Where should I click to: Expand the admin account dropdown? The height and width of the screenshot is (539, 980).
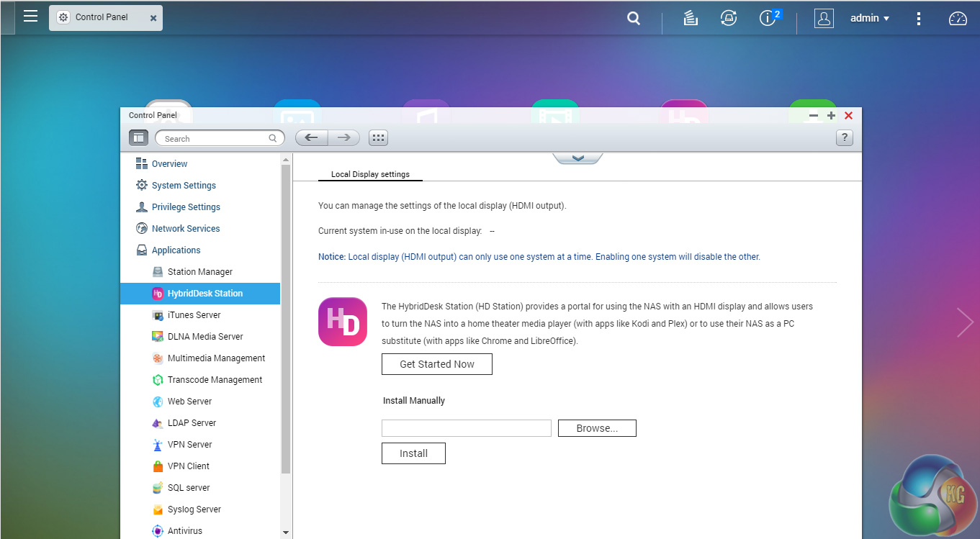point(870,19)
